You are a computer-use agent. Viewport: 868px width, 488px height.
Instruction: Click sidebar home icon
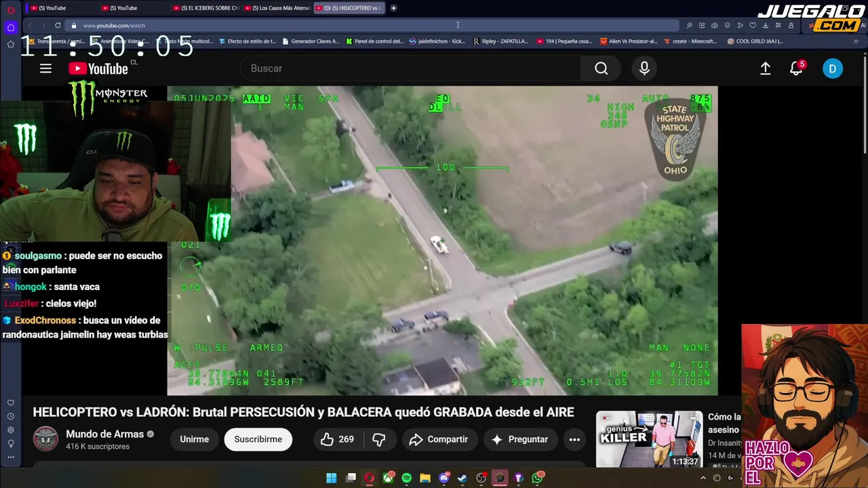(x=11, y=27)
